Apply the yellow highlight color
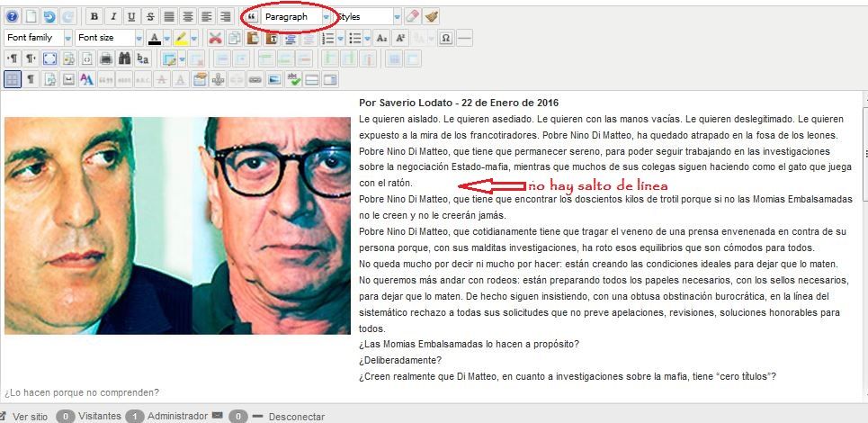Image resolution: width=868 pixels, height=423 pixels. tap(182, 38)
